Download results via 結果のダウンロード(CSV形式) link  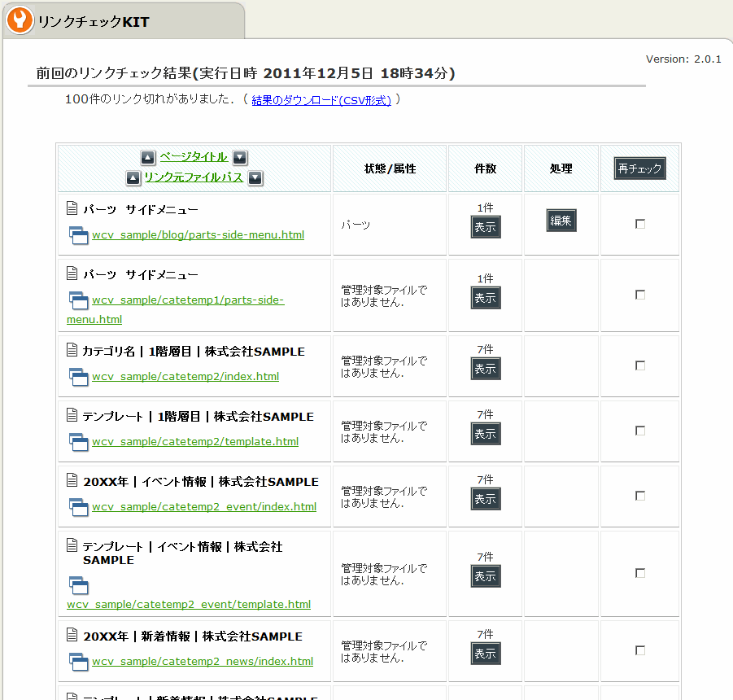(x=321, y=101)
